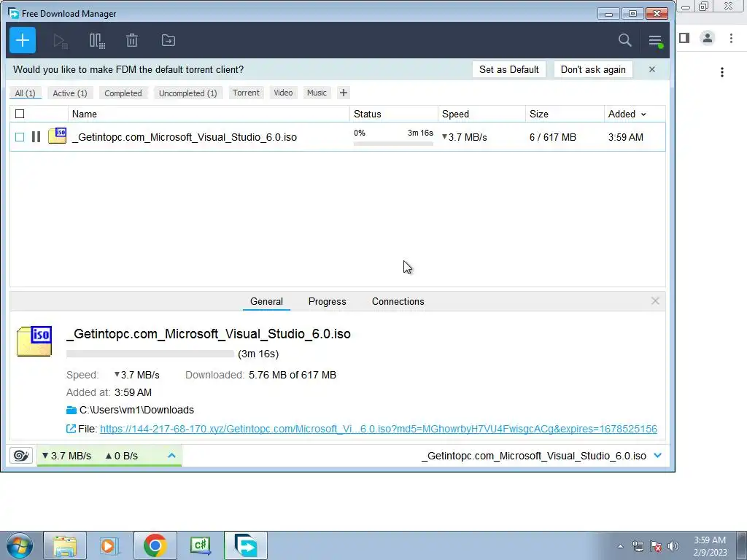
Task: Click the progress bar in General panel
Action: pos(150,354)
